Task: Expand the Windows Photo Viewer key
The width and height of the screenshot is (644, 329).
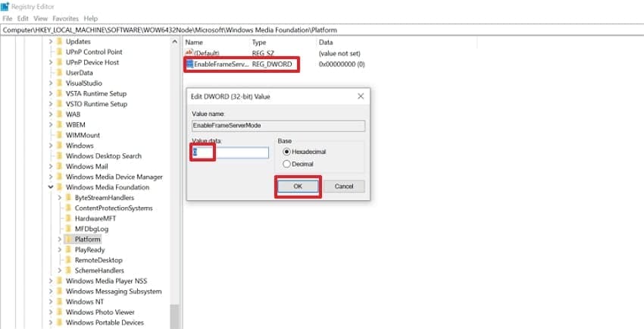Action: (x=51, y=312)
